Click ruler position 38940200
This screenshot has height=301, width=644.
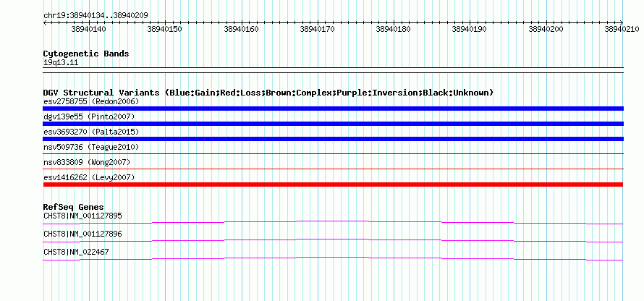coord(546,29)
